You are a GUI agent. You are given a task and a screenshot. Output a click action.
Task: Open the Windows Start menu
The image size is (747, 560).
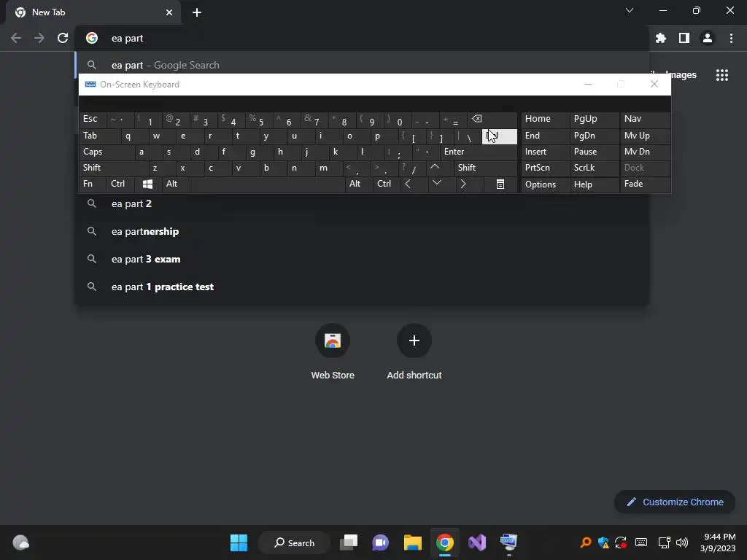pos(239,542)
